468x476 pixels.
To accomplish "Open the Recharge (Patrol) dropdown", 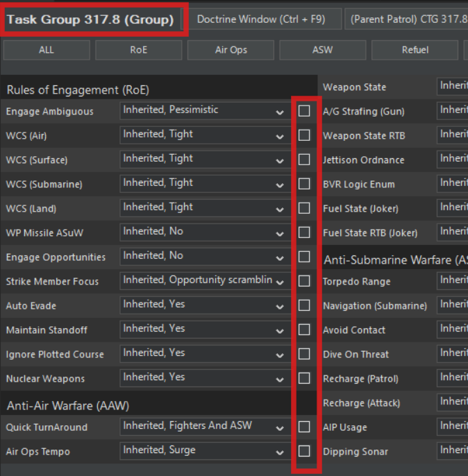I will pos(453,378).
